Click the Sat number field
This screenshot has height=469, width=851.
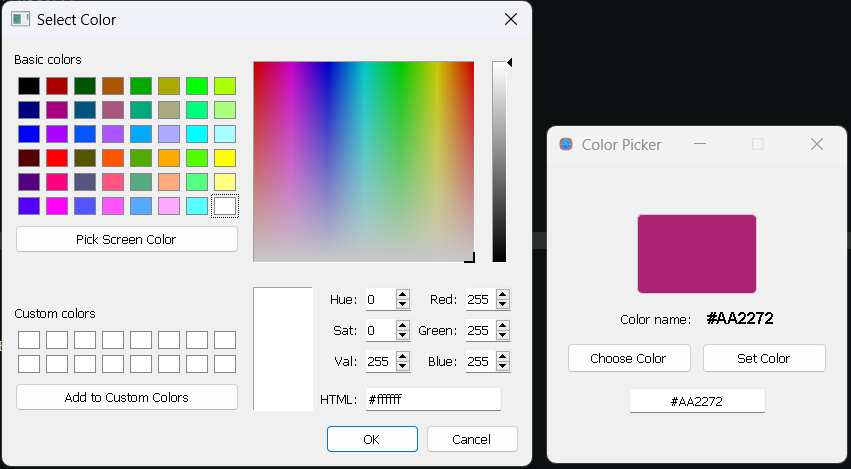(x=381, y=331)
